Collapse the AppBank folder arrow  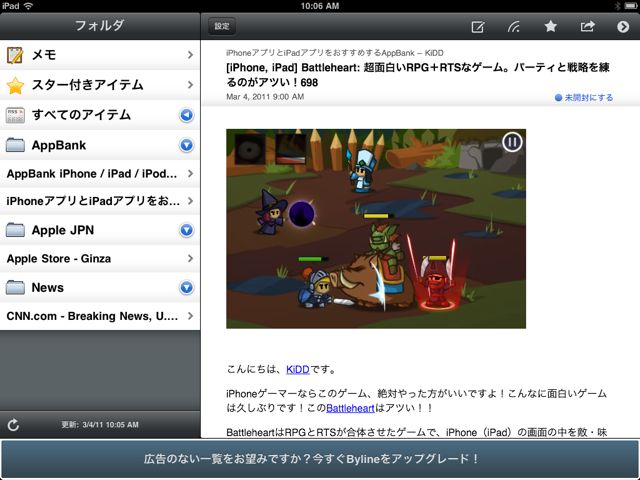187,145
